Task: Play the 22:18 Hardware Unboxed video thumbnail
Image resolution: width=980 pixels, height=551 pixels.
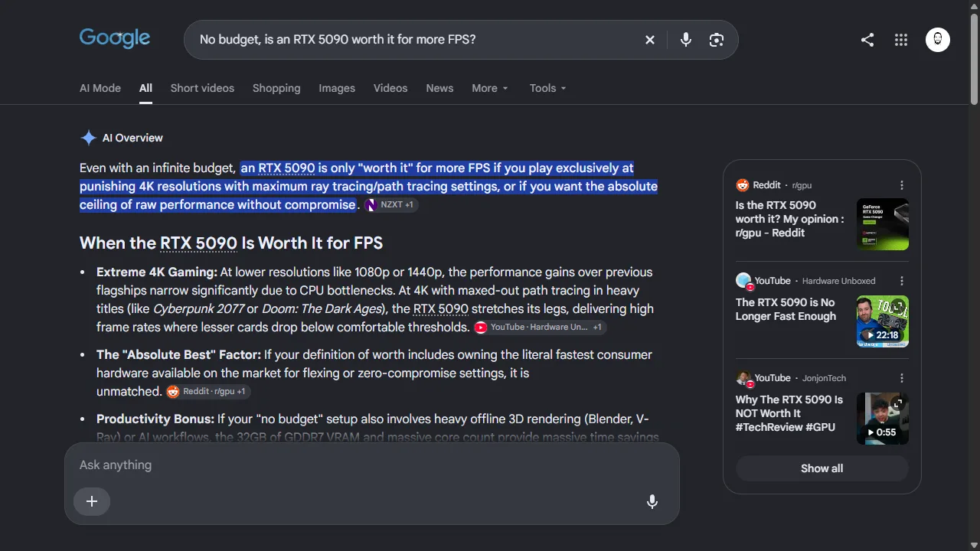Action: click(883, 321)
